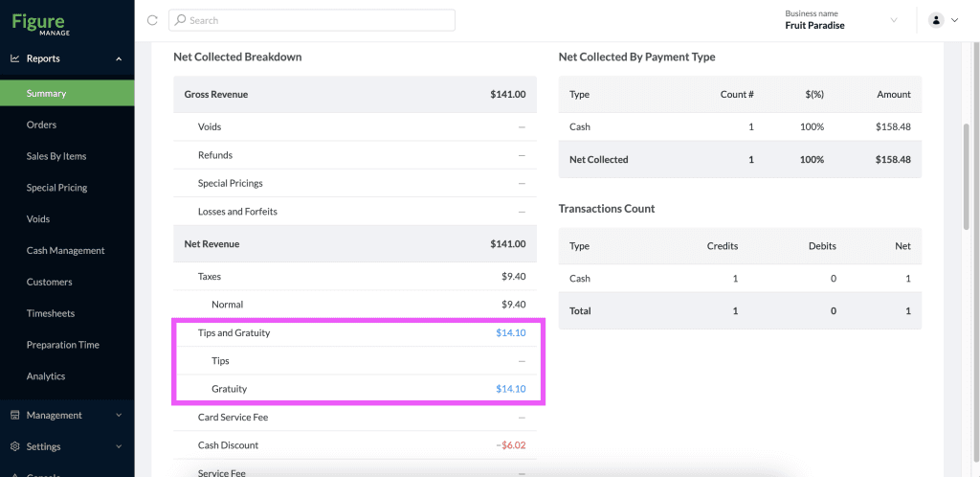Click the magnifier icon in search box
Screen dimensions: 980x477
(180, 20)
